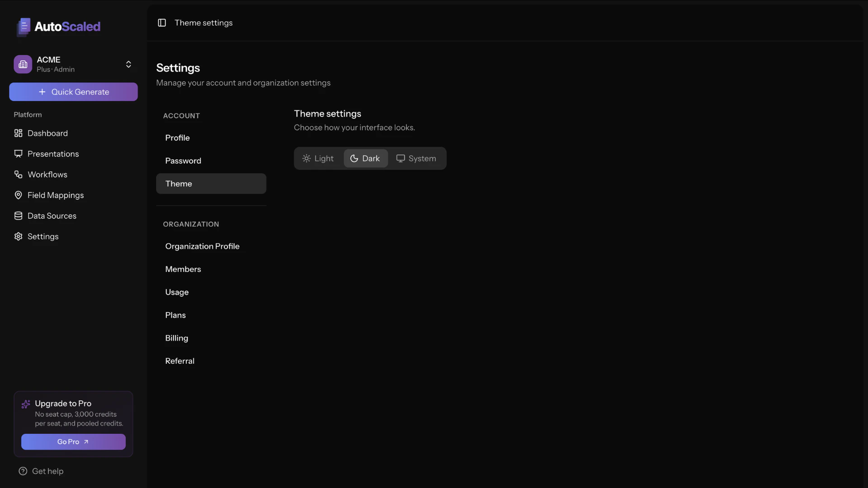Collapse the sidebar using the panel toggle

point(162,23)
